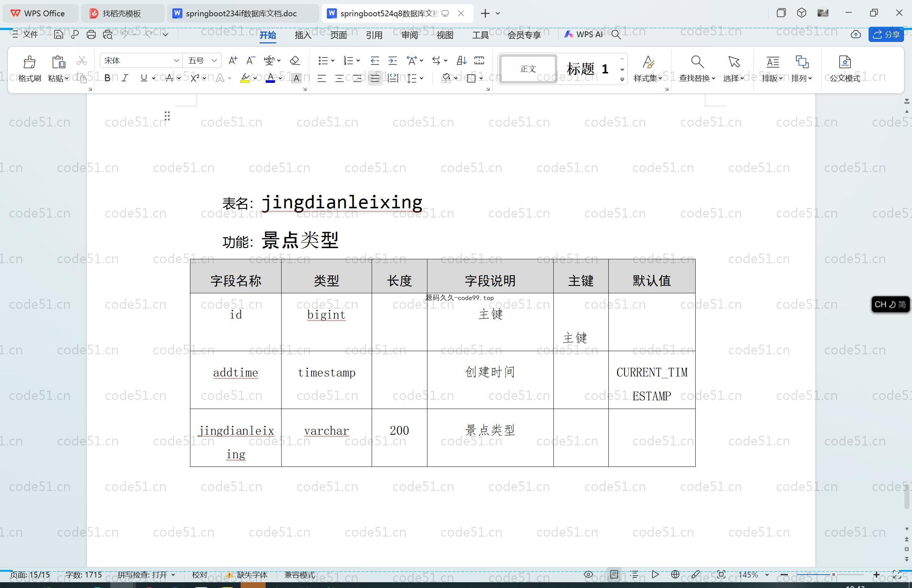Align text left
912x588 pixels.
click(322, 78)
